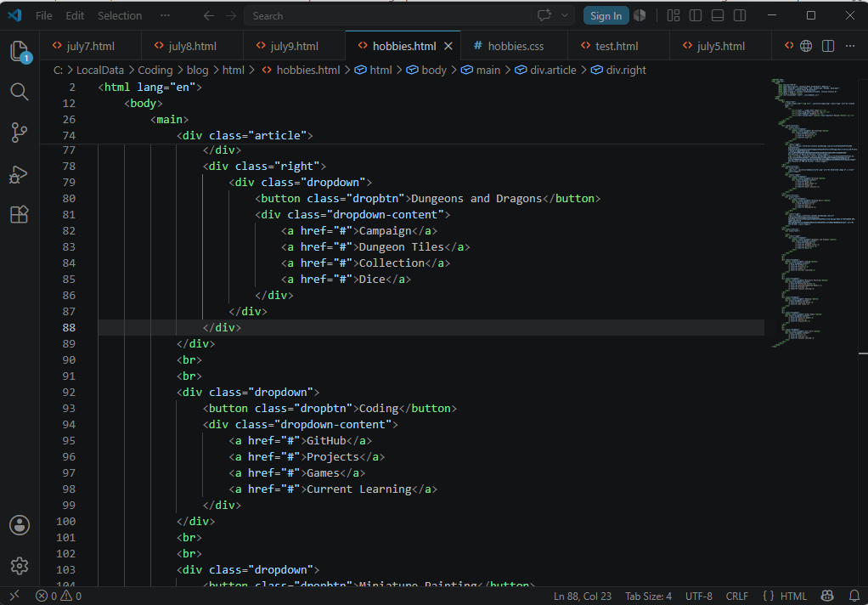Open the Selection menu
Image resolution: width=868 pixels, height=605 pixels.
(120, 15)
